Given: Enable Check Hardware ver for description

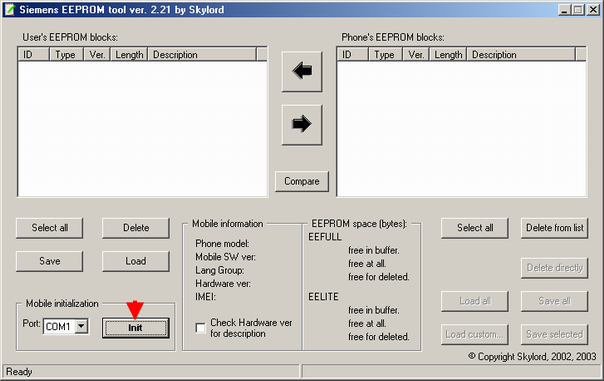Looking at the screenshot, I should coord(200,328).
